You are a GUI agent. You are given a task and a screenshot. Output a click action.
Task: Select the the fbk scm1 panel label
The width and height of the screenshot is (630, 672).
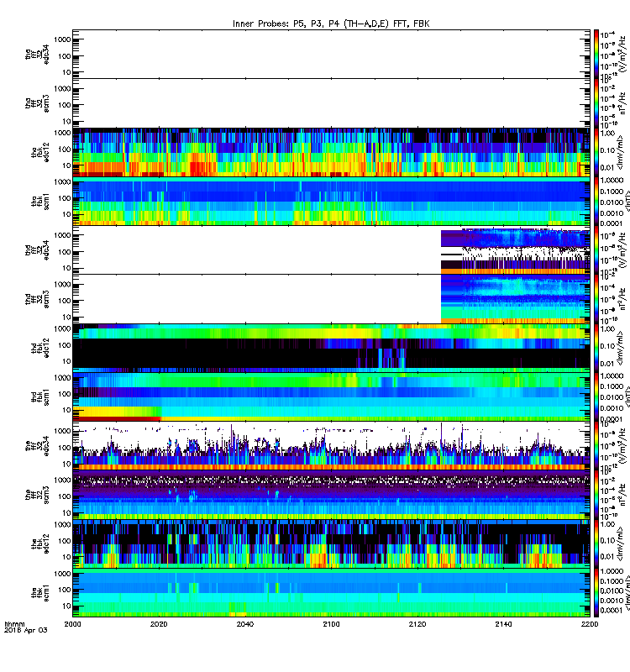(40, 592)
